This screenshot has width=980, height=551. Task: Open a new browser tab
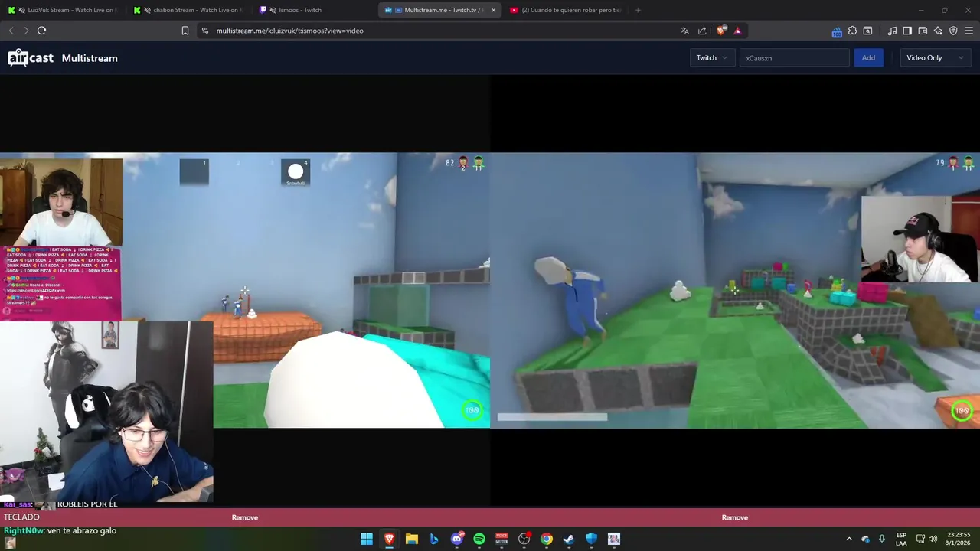[638, 10]
